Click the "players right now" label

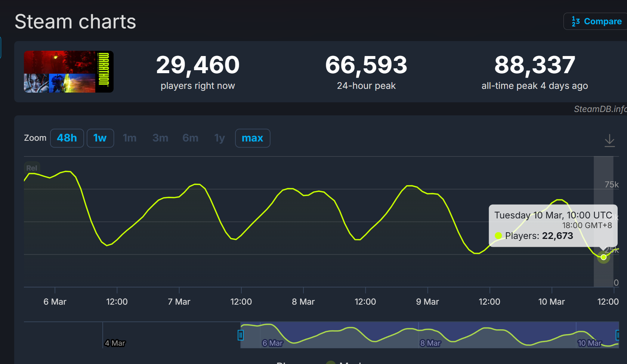pyautogui.click(x=198, y=86)
